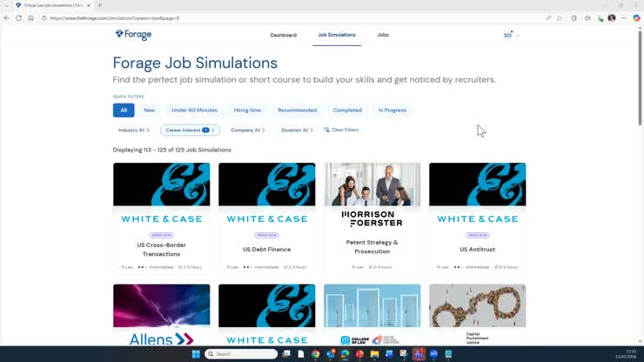Toggle the Recommended quick filter
The image size is (644, 362).
(x=297, y=111)
